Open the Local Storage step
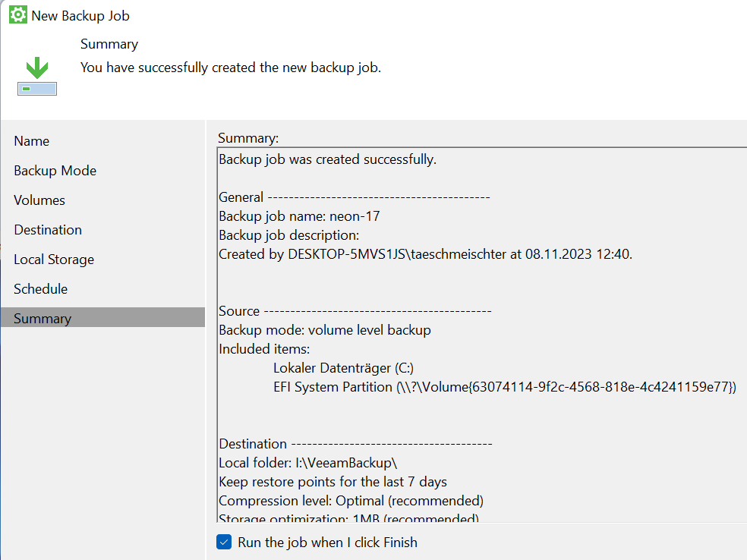 point(54,260)
